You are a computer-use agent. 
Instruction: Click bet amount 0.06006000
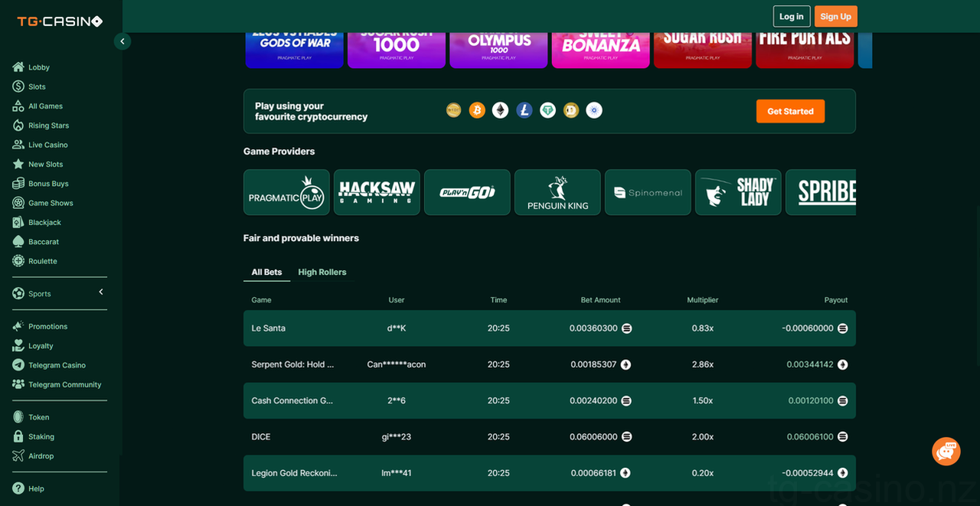click(593, 437)
